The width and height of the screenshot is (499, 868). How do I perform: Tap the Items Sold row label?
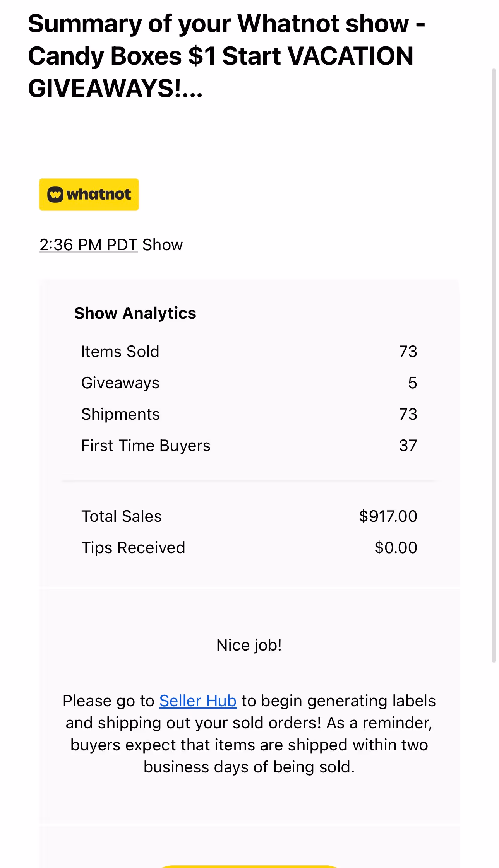(x=120, y=352)
